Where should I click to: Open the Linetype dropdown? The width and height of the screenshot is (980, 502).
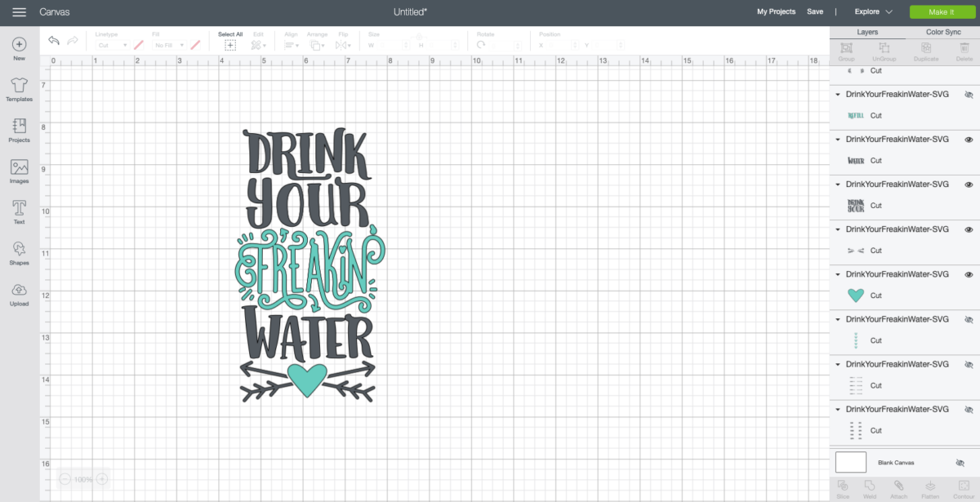point(113,46)
